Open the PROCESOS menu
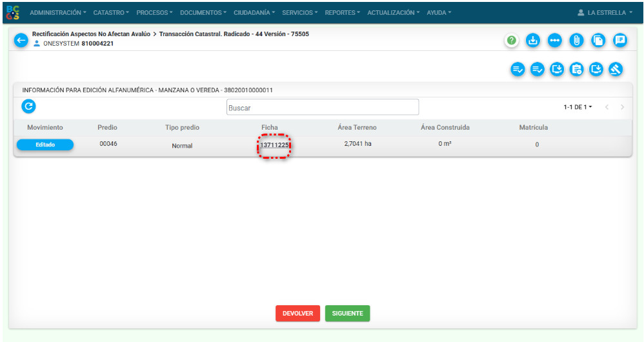644x342 pixels. pos(154,13)
